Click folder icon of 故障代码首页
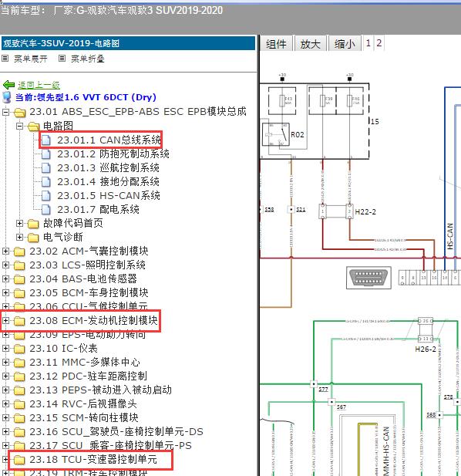The image size is (461, 476). (x=33, y=224)
